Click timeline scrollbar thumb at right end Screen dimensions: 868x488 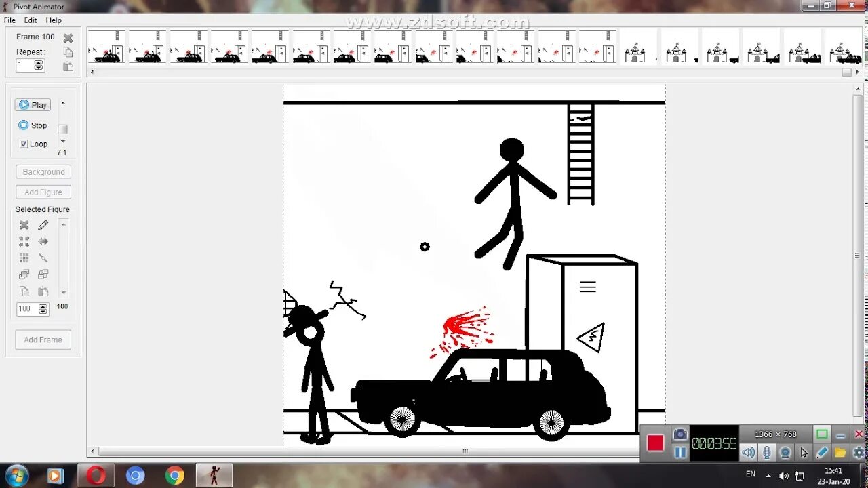pyautogui.click(x=846, y=72)
